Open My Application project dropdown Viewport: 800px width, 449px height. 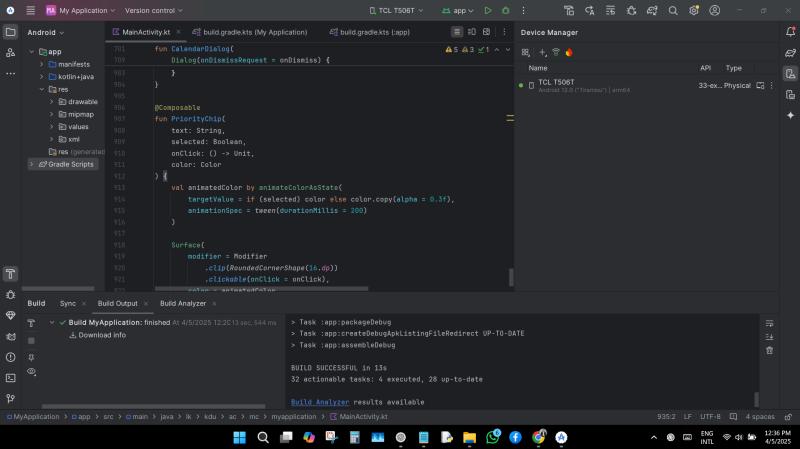click(x=81, y=11)
